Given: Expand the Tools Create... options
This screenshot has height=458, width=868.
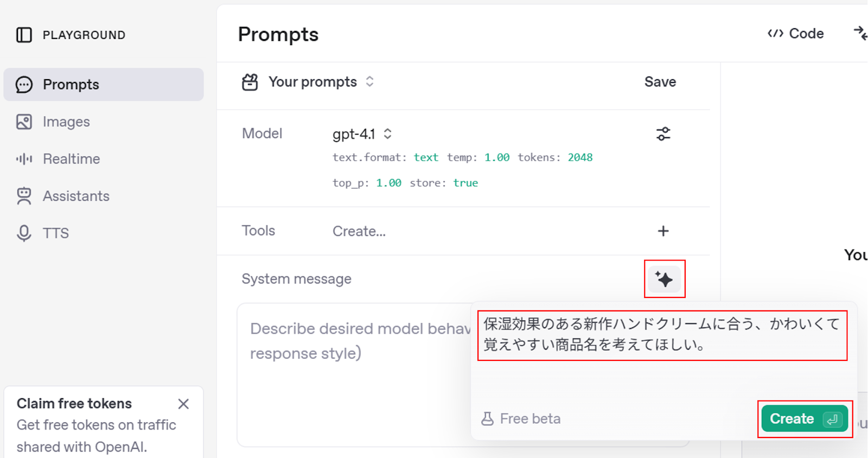Looking at the screenshot, I should coord(359,231).
